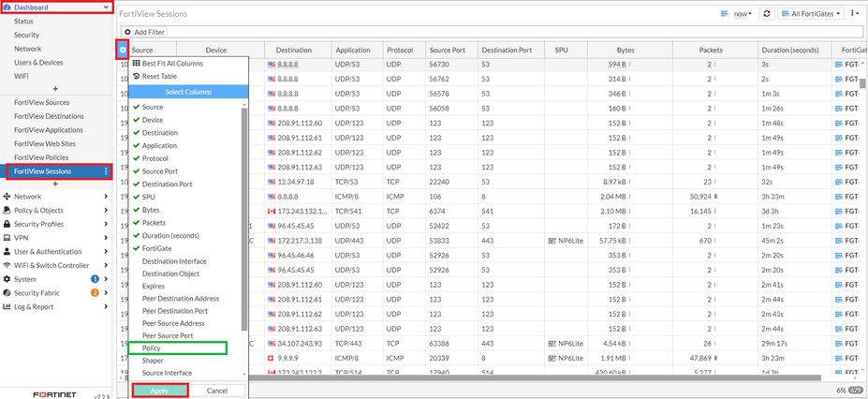This screenshot has width=868, height=399.
Task: Click the Security Profiles lock icon
Action: [7, 224]
